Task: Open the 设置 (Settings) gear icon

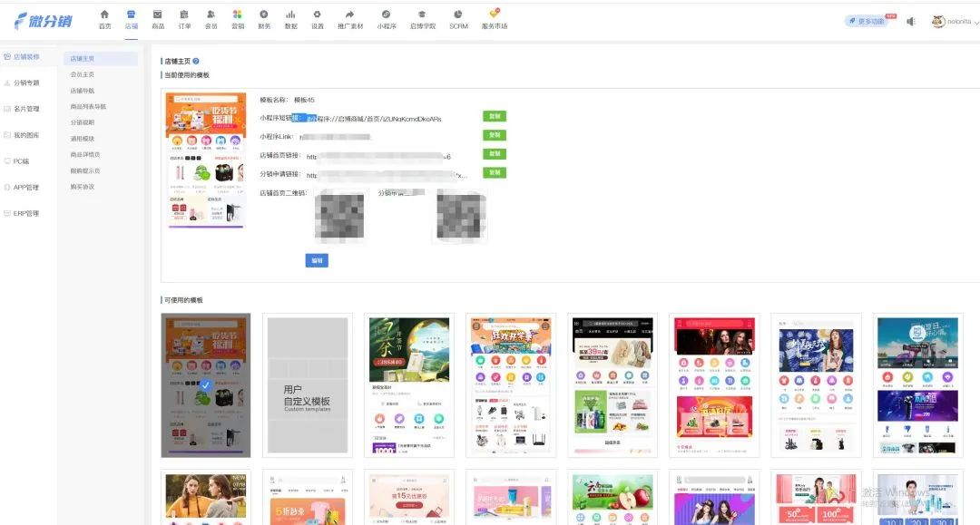Action: pos(317,18)
